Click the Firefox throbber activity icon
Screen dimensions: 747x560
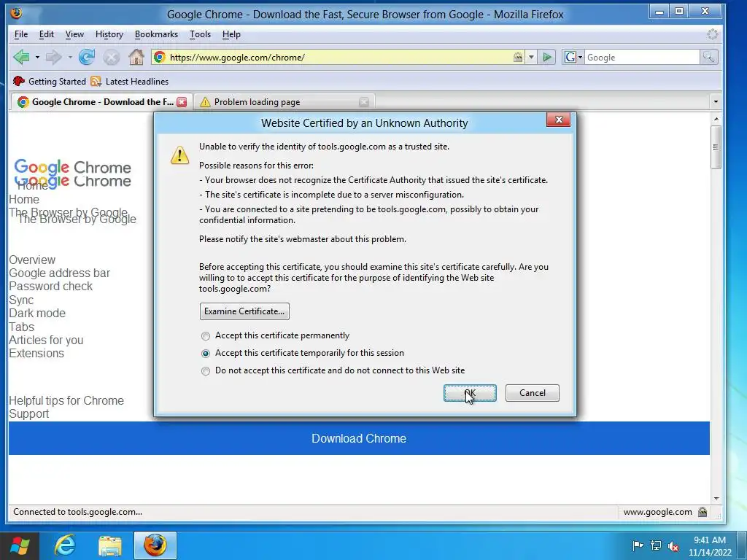(x=712, y=34)
